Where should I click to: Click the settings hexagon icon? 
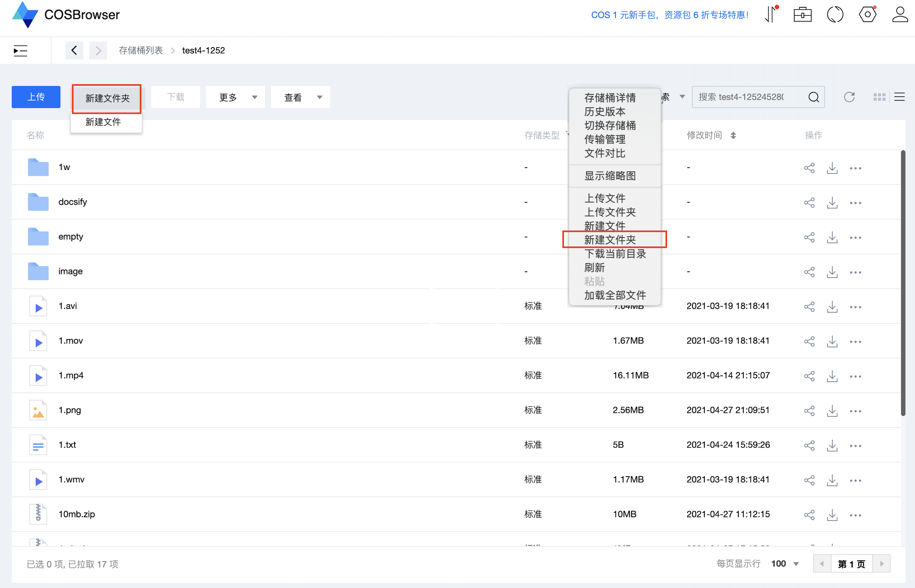867,15
